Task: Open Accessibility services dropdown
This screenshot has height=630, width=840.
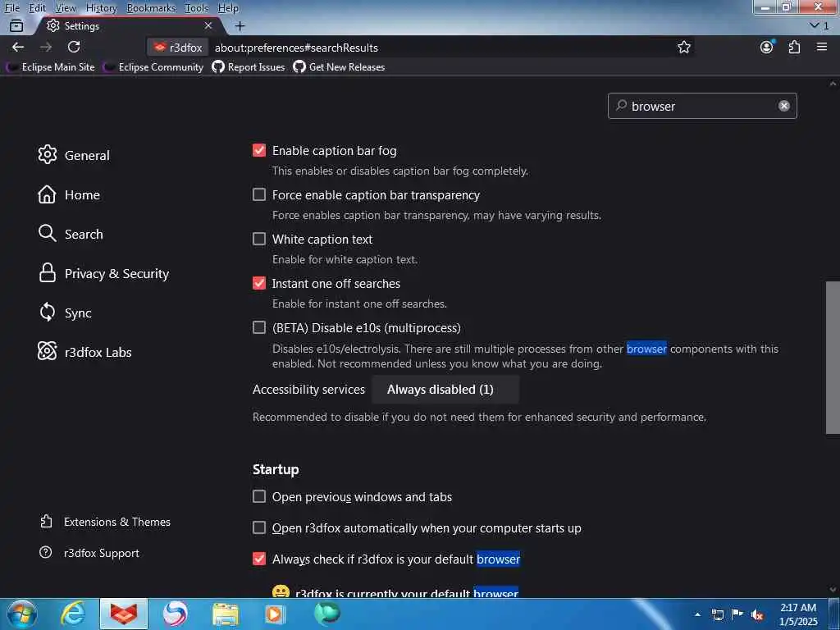Action: coord(445,390)
